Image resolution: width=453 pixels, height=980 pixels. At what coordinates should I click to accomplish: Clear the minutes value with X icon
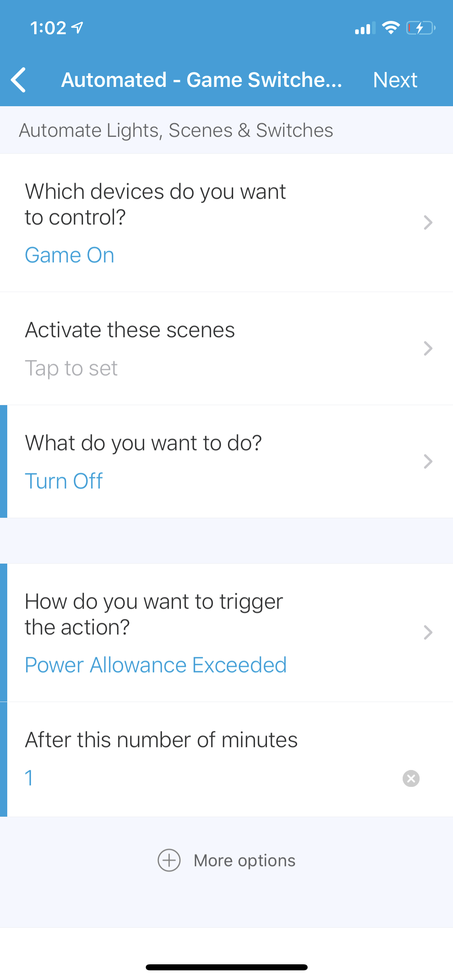[411, 778]
